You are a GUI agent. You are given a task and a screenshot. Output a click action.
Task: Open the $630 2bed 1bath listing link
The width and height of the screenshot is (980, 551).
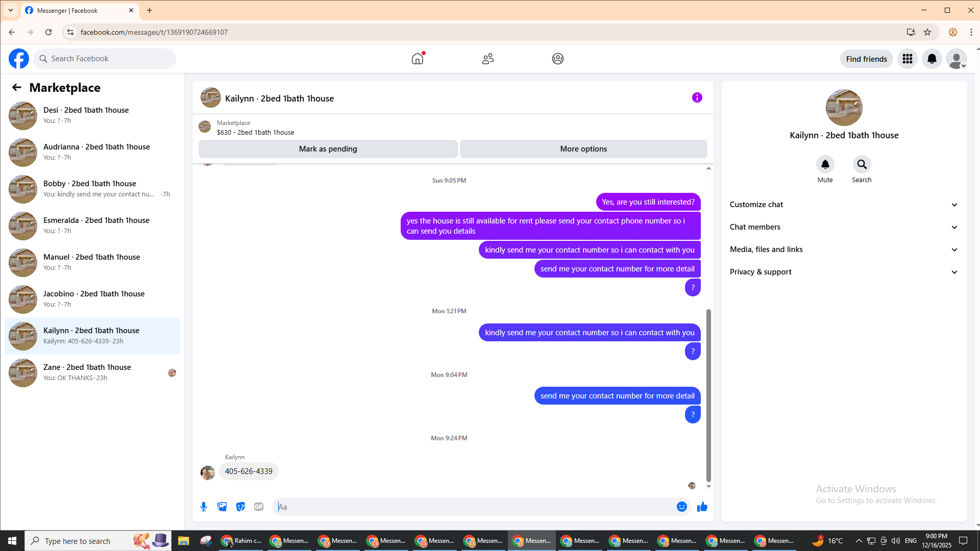click(255, 132)
